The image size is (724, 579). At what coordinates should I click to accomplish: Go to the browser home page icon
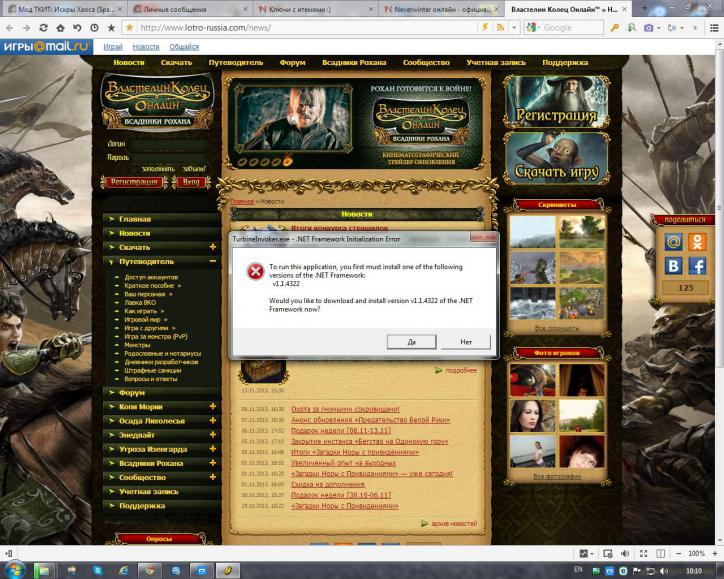click(60, 28)
